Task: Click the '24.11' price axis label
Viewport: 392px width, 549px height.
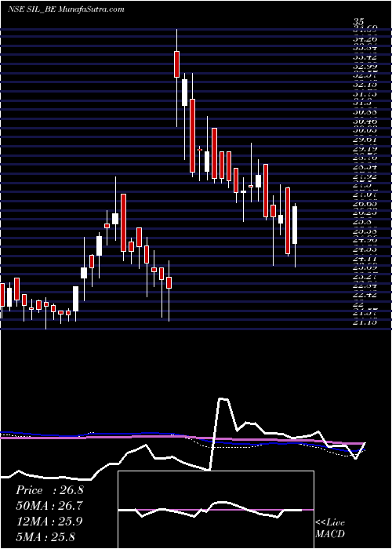Action: click(365, 259)
